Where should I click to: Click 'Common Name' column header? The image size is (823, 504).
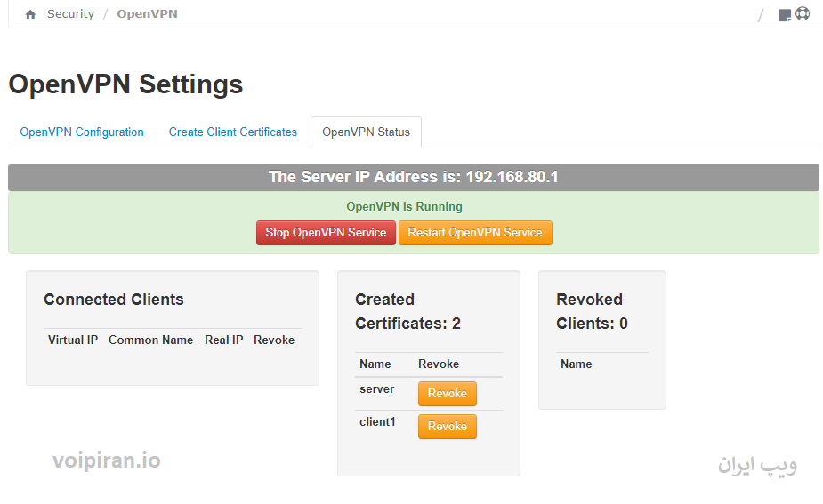click(x=150, y=340)
